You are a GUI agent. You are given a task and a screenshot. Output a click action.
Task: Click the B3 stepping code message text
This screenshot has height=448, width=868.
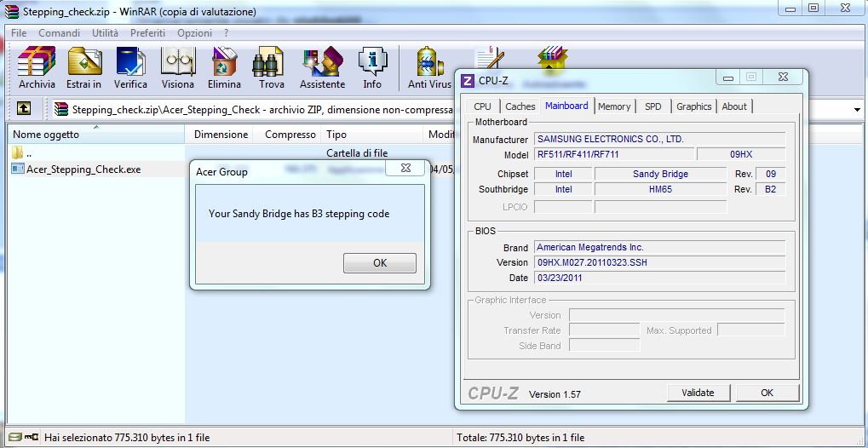point(299,214)
